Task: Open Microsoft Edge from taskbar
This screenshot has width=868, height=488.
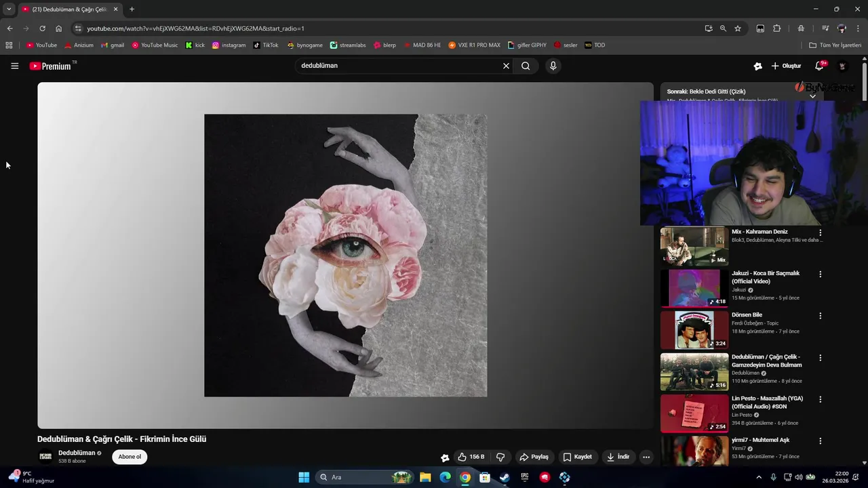Action: (445, 477)
